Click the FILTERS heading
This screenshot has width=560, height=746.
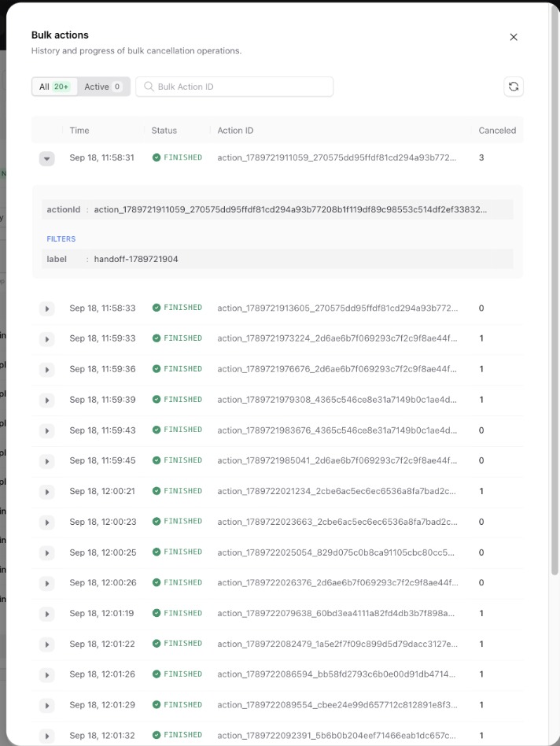(x=61, y=239)
